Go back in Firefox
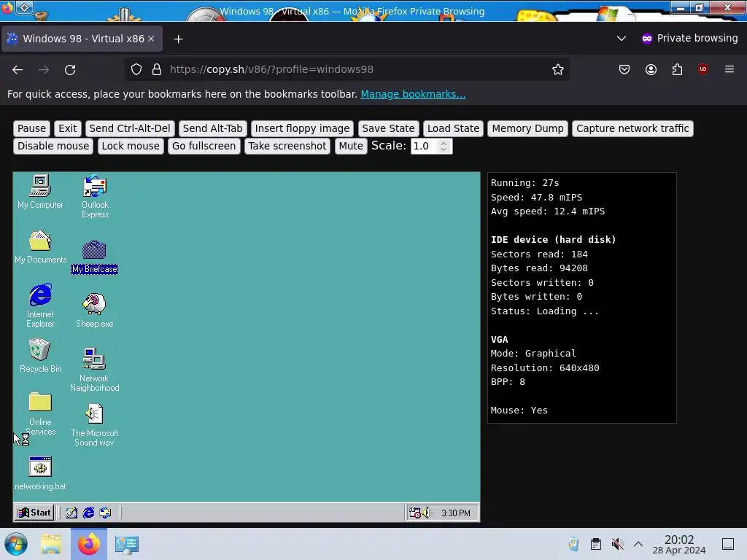The height and width of the screenshot is (560, 747). pos(18,69)
